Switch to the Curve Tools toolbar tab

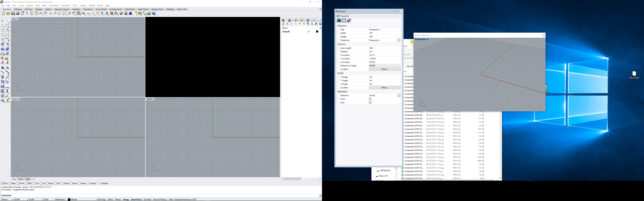pyautogui.click(x=101, y=9)
